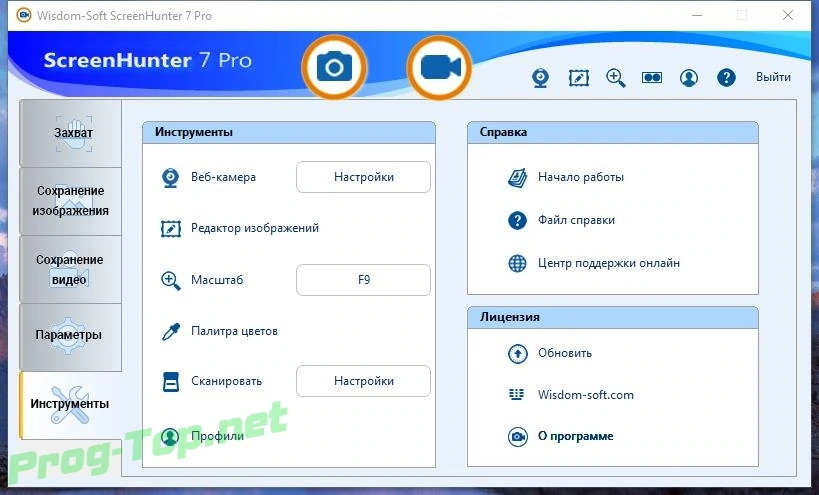Screen dimensions: 819x495
Task: Click the F9 hotkey button for Масштаб
Action: (364, 280)
